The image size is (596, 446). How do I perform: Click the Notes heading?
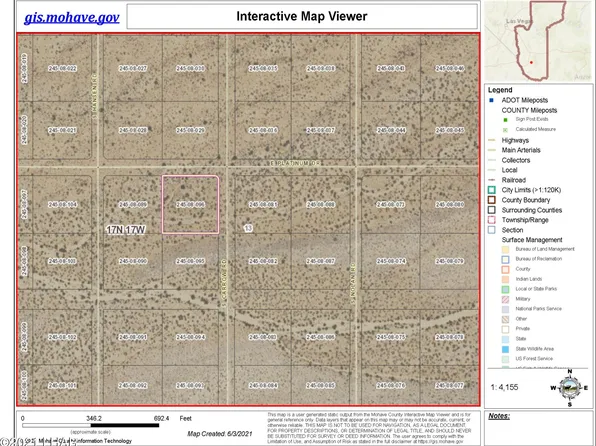(499, 416)
